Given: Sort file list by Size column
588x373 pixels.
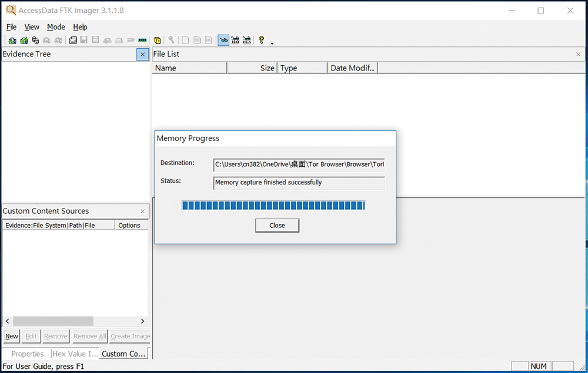Looking at the screenshot, I should 252,68.
